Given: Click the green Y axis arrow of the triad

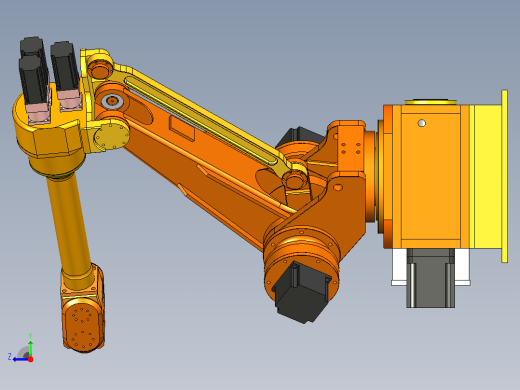Looking at the screenshot, I should pyautogui.click(x=30, y=348).
